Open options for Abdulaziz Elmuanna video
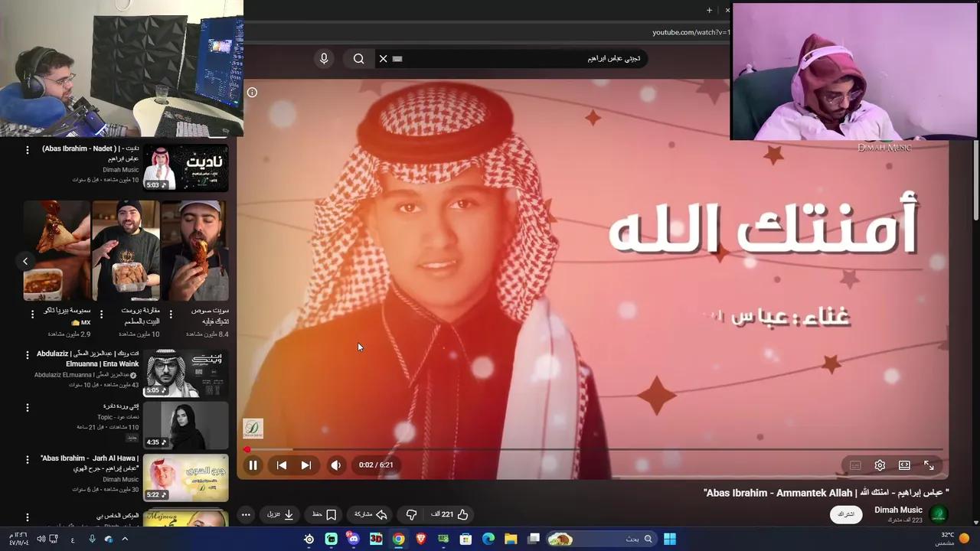 coord(28,355)
